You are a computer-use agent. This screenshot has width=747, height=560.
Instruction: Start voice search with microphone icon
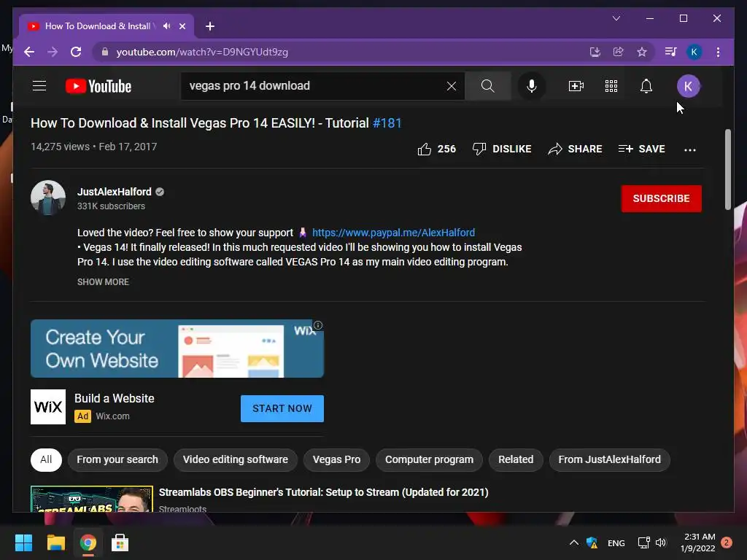click(532, 86)
